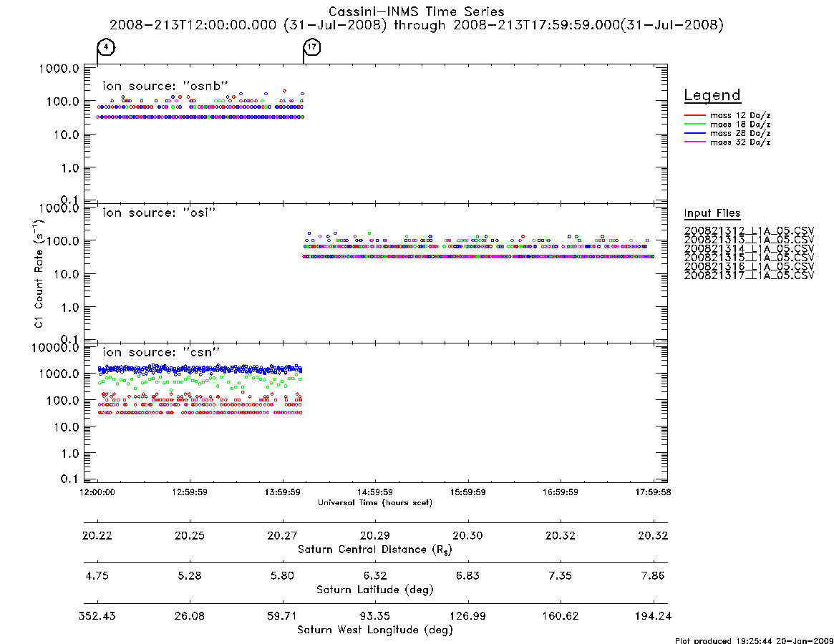Click the 'ion source: "osi"' label
The image size is (834, 644).
pos(159,213)
